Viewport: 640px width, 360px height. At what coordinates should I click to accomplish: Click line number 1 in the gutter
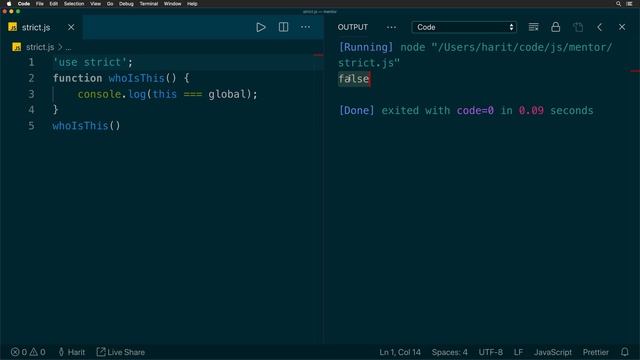coord(31,62)
